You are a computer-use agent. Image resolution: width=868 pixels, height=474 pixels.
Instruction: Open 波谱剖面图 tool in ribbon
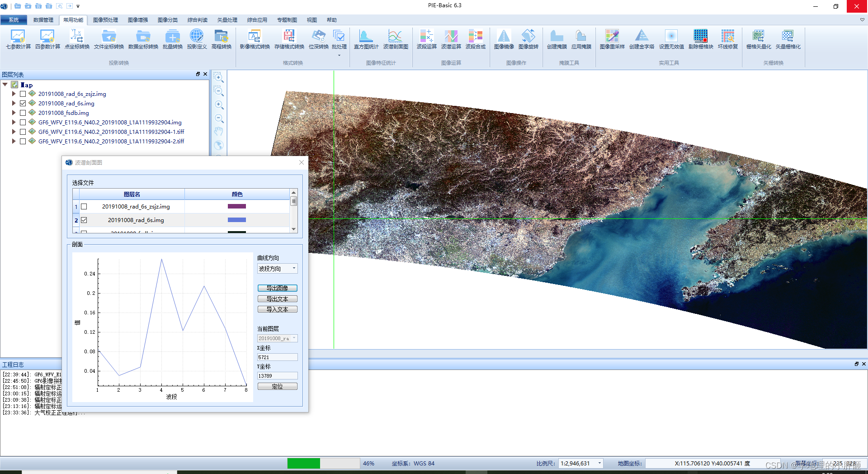coord(396,39)
